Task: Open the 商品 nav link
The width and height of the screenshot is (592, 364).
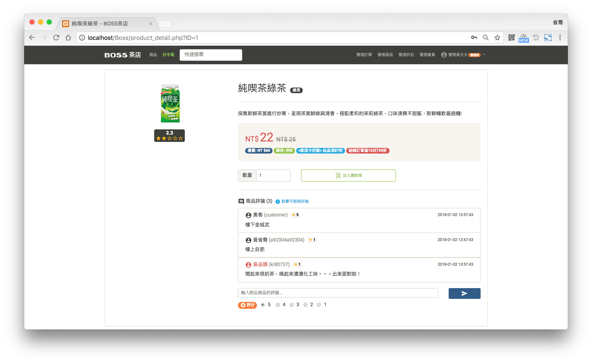Action: point(153,55)
